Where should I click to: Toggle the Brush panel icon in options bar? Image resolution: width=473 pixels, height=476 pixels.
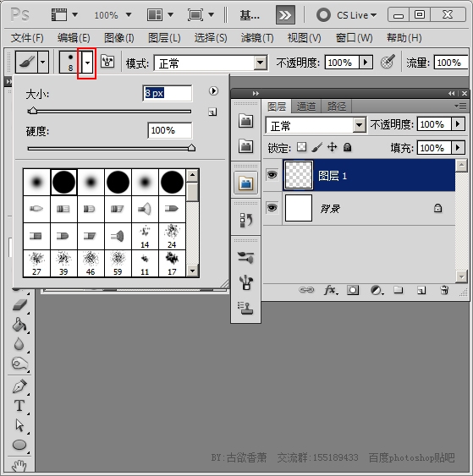[107, 62]
